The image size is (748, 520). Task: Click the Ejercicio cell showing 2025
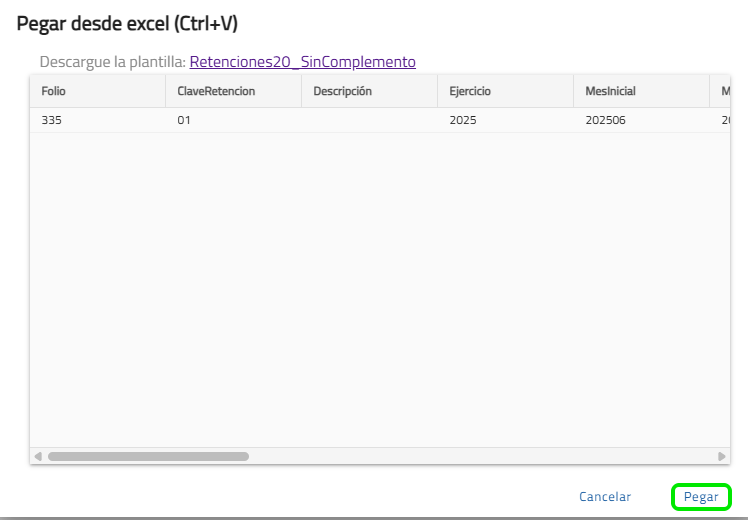[504, 120]
